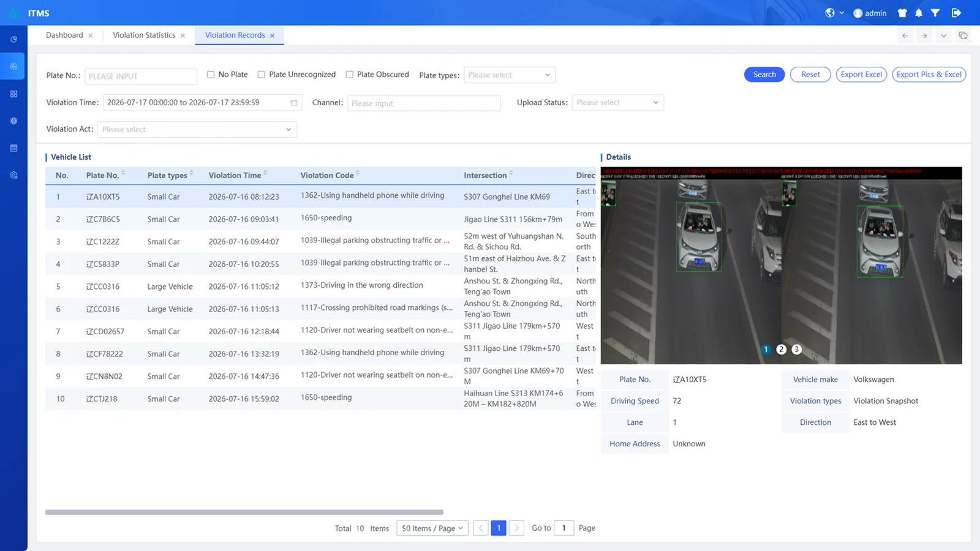The width and height of the screenshot is (980, 551).
Task: Open the Violation Act dropdown
Action: pyautogui.click(x=197, y=130)
